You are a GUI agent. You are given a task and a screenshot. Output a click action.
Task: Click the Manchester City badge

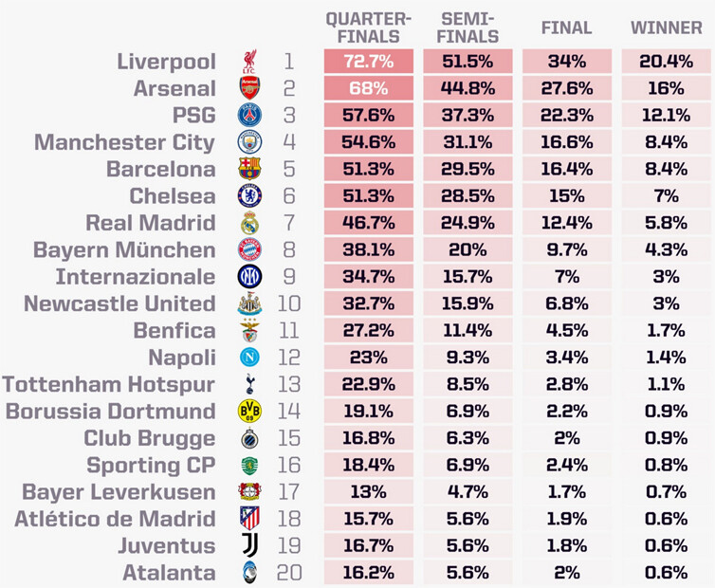(x=249, y=142)
